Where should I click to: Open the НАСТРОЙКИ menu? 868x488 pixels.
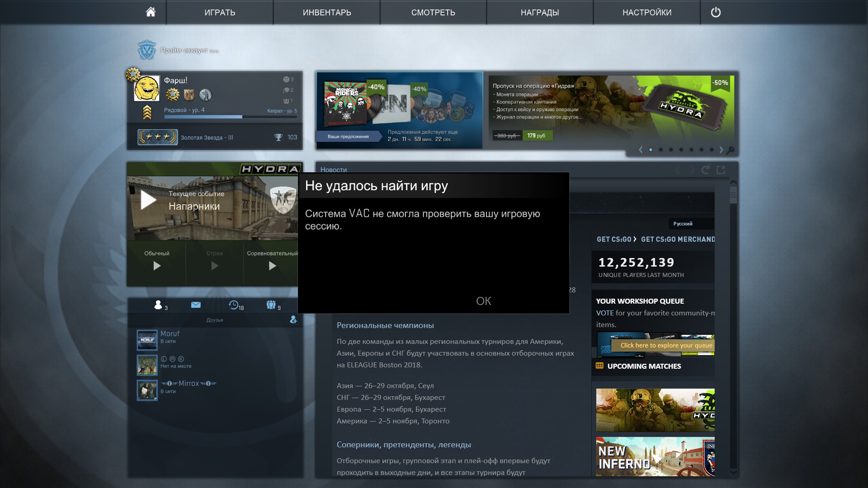[646, 12]
